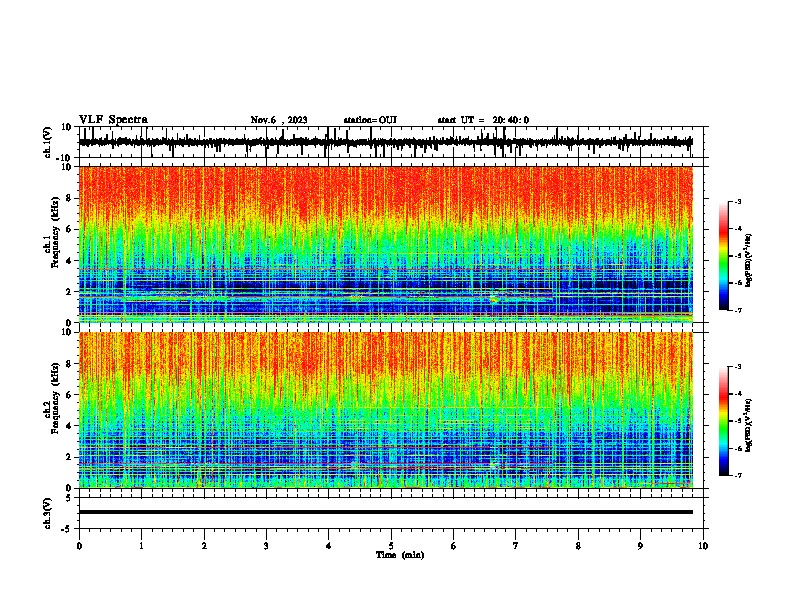Screen dimensions: 792x612
Task: Click time axis tick label "6"
Action: [454, 546]
